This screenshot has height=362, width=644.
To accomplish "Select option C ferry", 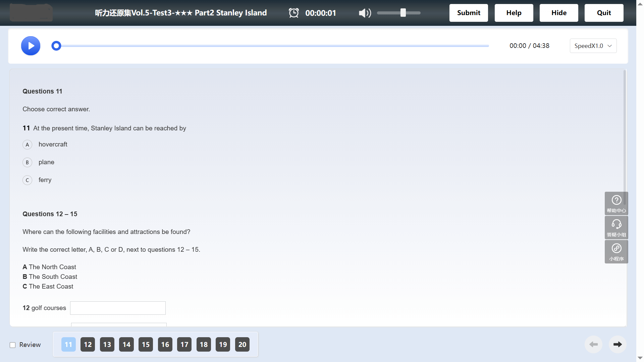I will pyautogui.click(x=27, y=180).
